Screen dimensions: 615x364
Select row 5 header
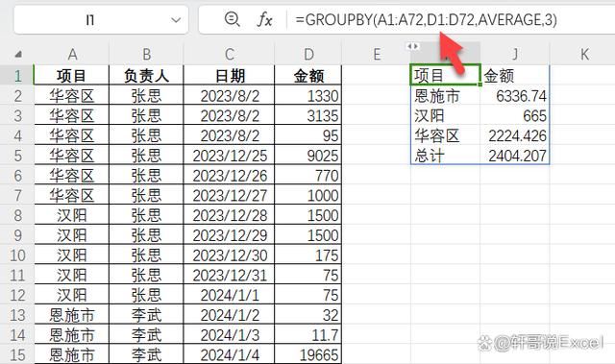click(x=17, y=156)
